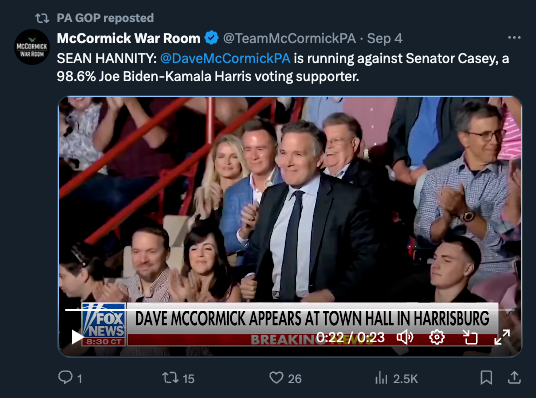Share the tweet via upload icon
The height and width of the screenshot is (398, 536).
click(x=514, y=377)
